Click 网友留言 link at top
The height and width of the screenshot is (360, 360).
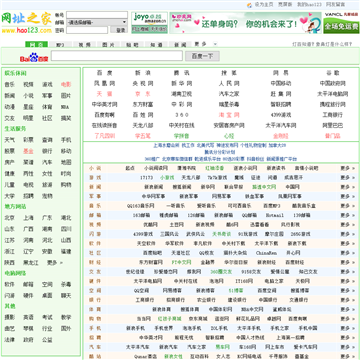click(335, 5)
